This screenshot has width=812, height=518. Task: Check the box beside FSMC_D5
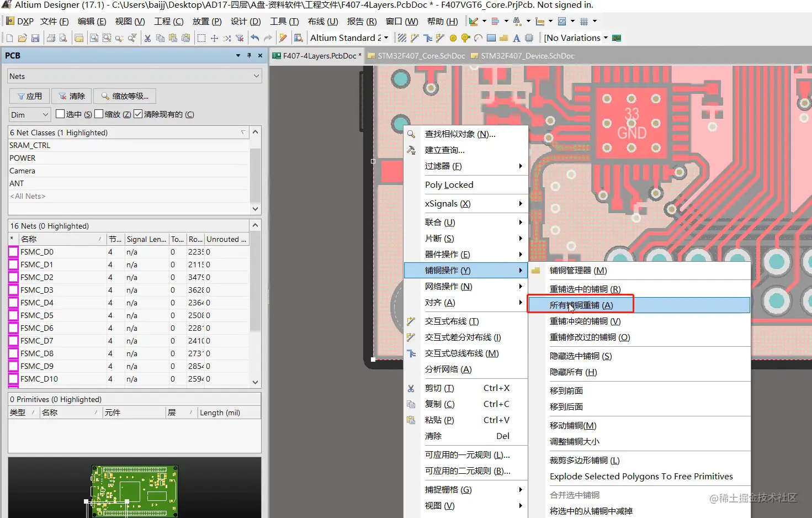[13, 315]
